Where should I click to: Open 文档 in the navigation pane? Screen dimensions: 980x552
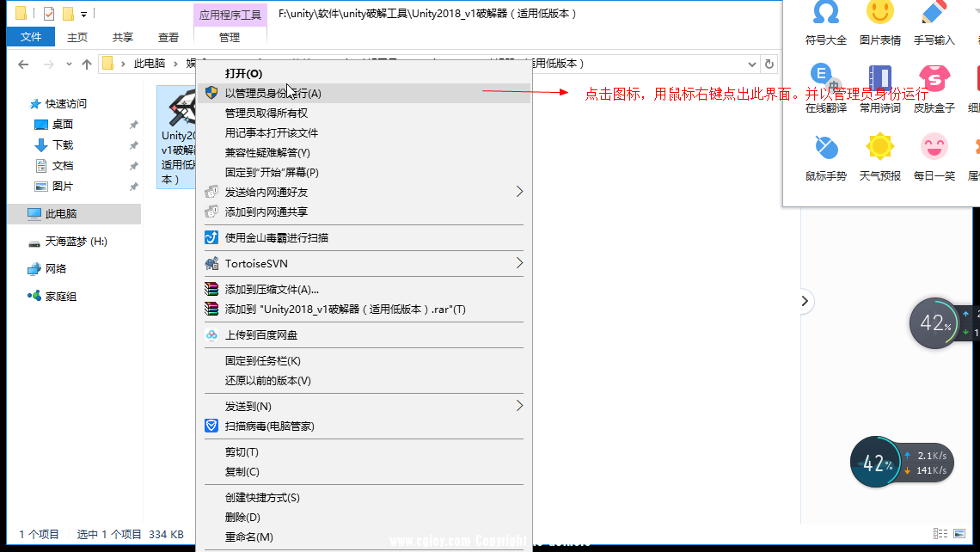(x=63, y=166)
